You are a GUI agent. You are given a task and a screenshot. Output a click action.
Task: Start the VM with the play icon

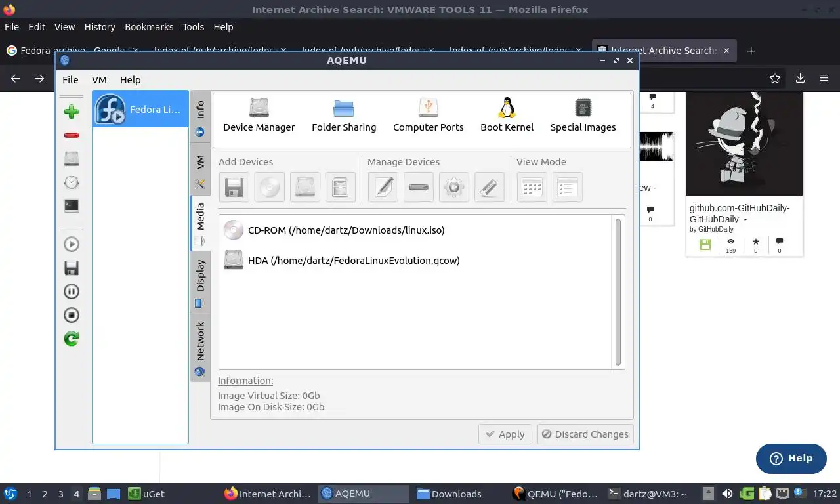72,244
